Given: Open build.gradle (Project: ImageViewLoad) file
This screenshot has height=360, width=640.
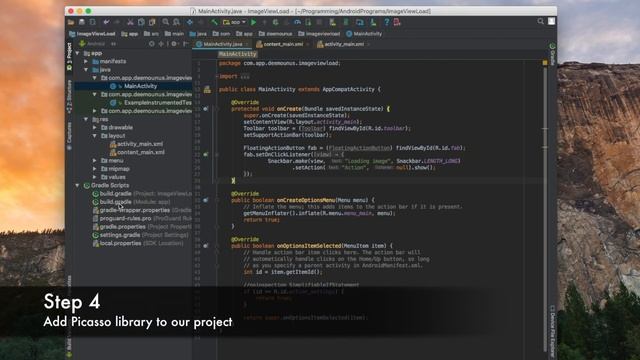Looking at the screenshot, I should click(142, 193).
